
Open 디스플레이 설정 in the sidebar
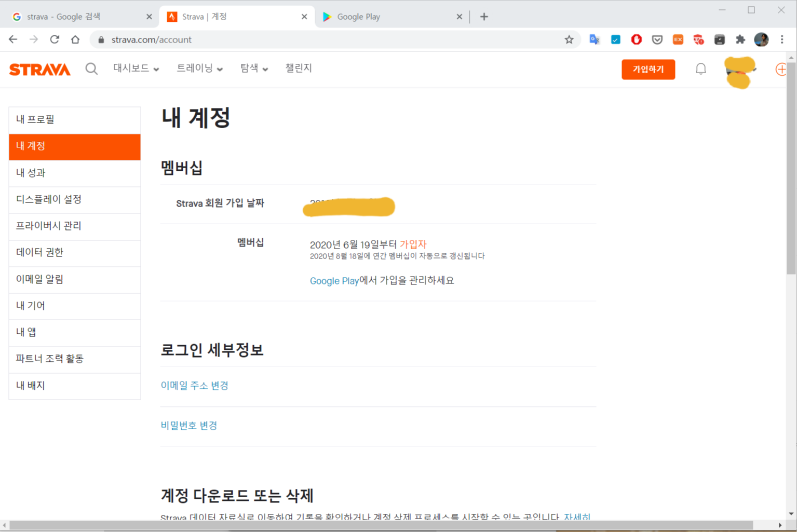point(75,200)
